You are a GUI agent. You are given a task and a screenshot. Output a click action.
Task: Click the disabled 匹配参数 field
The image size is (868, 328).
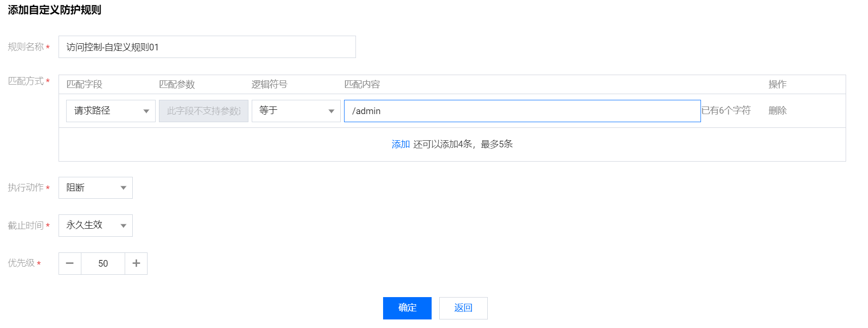click(x=204, y=111)
